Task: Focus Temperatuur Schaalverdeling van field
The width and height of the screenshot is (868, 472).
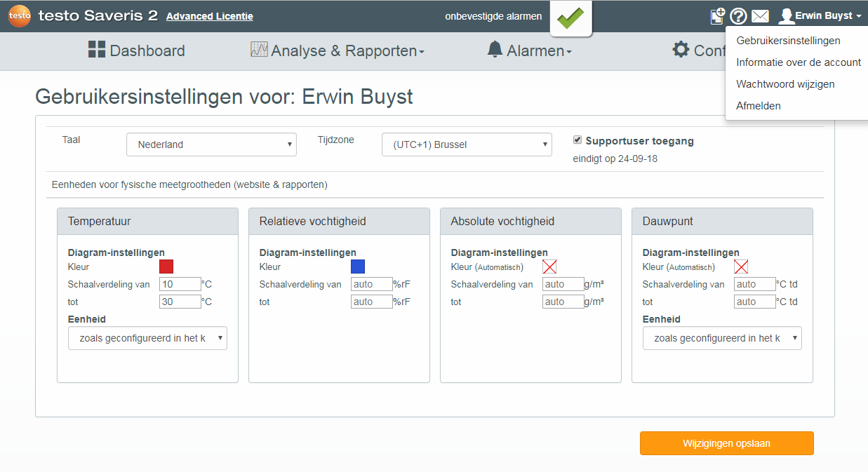Action: click(180, 284)
